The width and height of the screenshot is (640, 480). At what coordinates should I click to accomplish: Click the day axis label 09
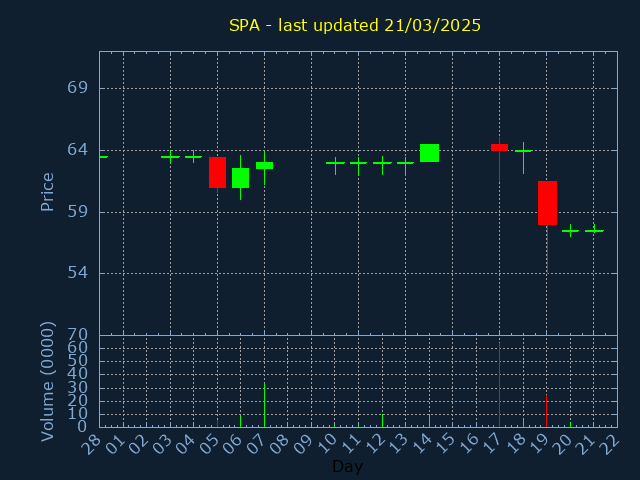point(304,444)
